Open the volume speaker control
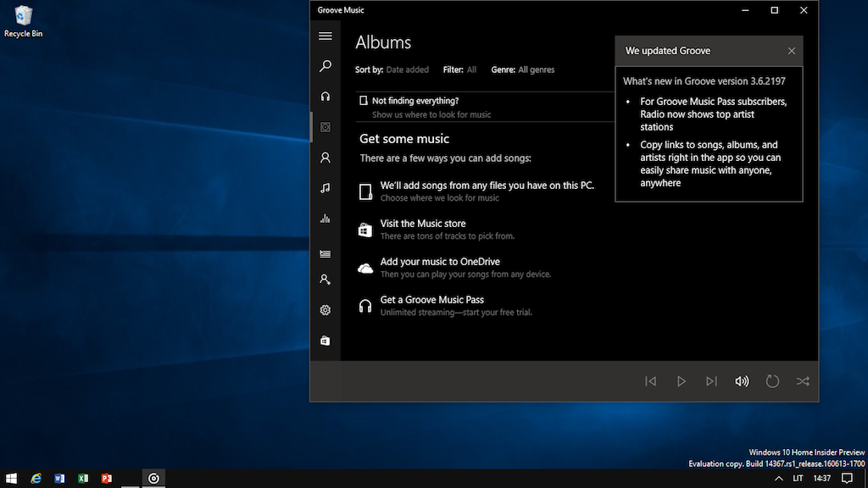This screenshot has width=868, height=488. tap(742, 381)
